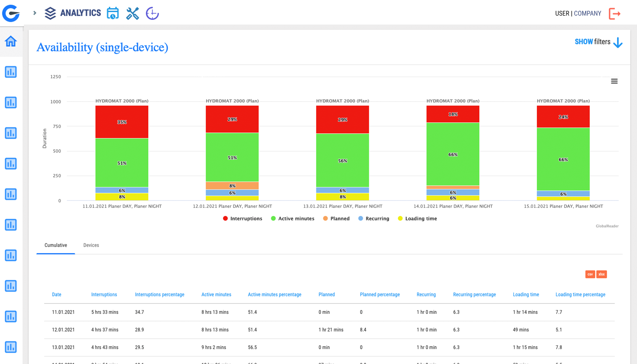Select the Cumulative tab
The image size is (637, 364).
(x=55, y=245)
